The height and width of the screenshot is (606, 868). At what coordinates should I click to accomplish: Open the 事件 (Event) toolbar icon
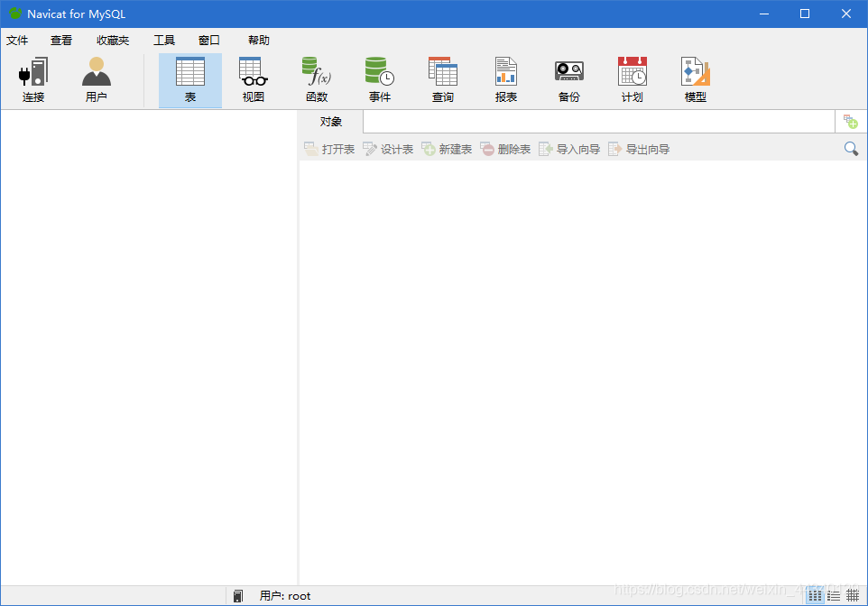[x=379, y=80]
